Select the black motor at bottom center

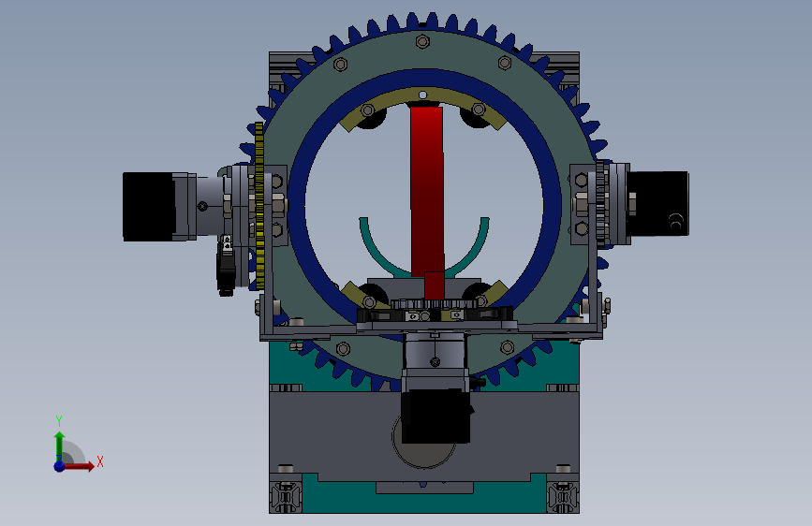pos(436,416)
